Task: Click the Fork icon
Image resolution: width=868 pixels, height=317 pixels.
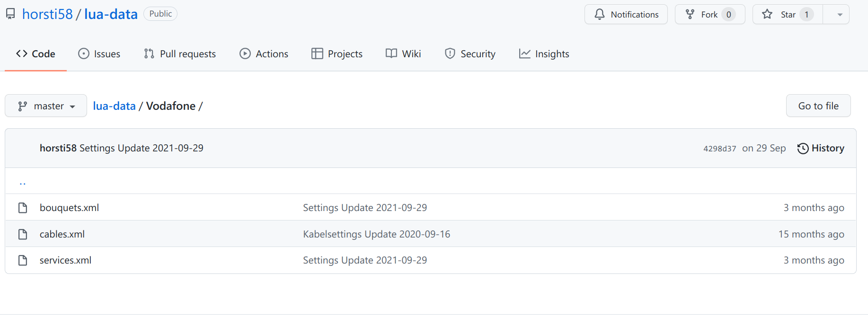Action: coord(690,15)
